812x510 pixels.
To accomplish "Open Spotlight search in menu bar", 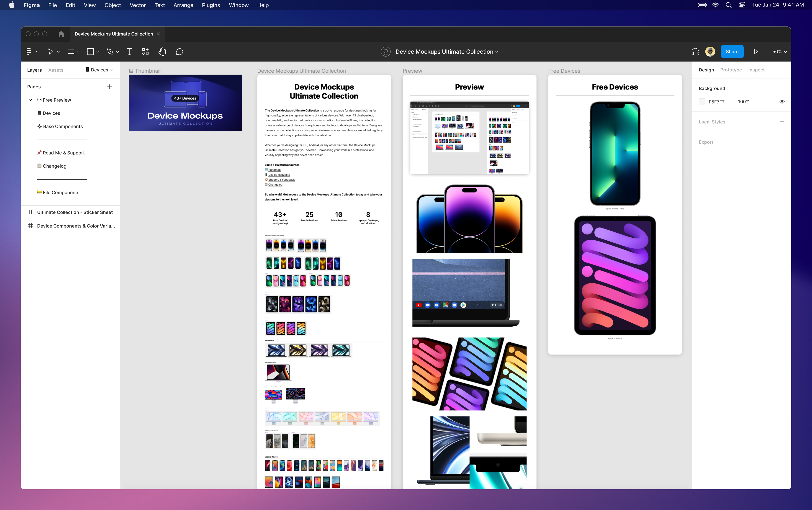I will tap(728, 5).
